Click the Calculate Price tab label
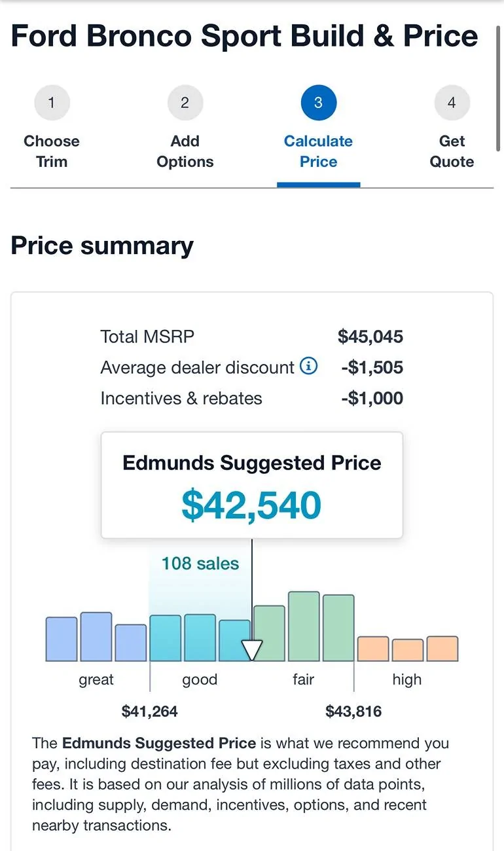The image size is (504, 851). tap(318, 151)
